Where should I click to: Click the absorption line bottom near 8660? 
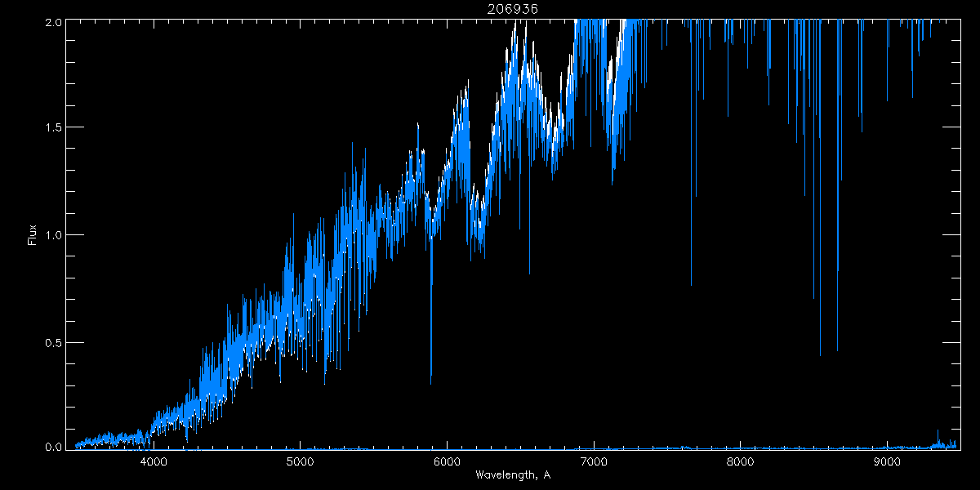(x=837, y=350)
